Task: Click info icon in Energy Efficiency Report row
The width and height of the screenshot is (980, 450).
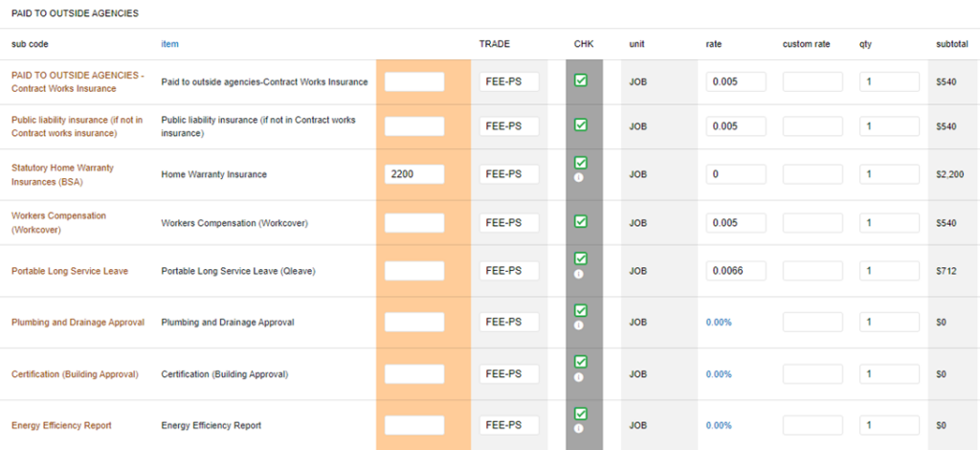Action: 580,428
